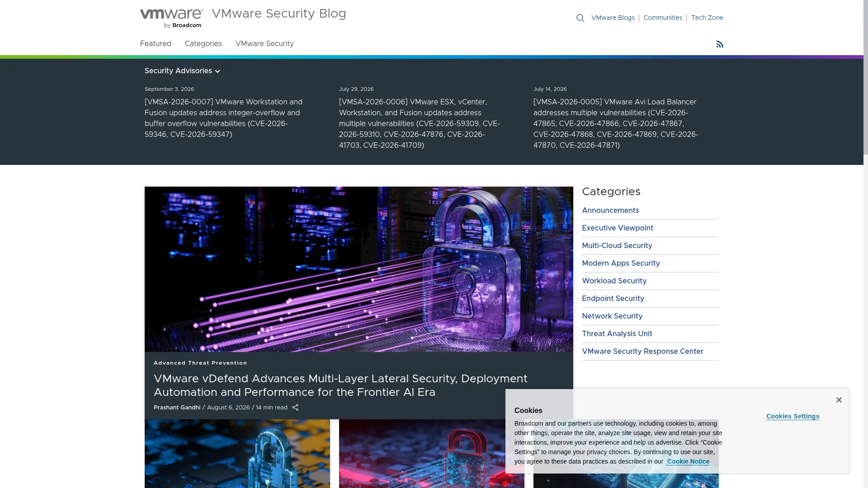The width and height of the screenshot is (868, 488).
Task: Open the RSS feed icon
Action: pyautogui.click(x=720, y=44)
